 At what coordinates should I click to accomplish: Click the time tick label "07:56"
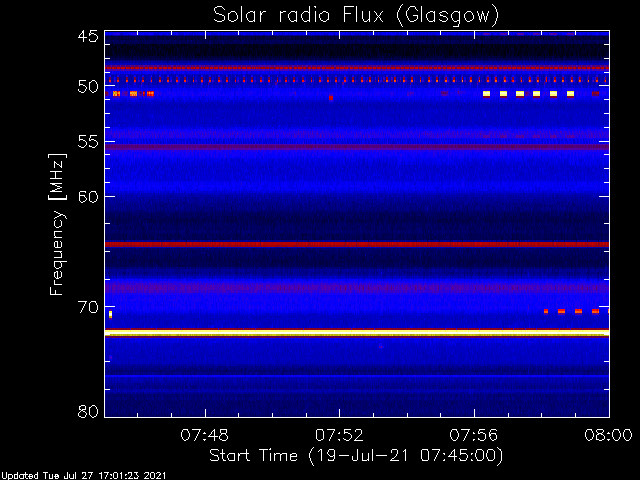tap(474, 436)
